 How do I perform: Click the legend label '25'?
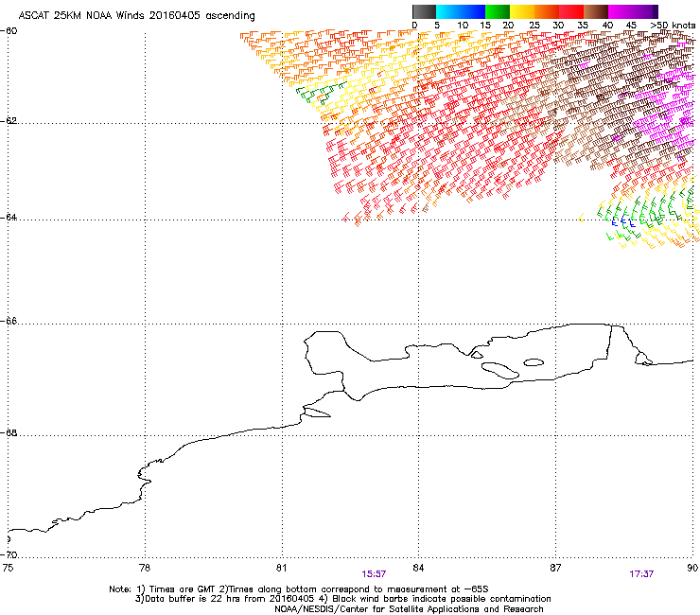click(534, 26)
